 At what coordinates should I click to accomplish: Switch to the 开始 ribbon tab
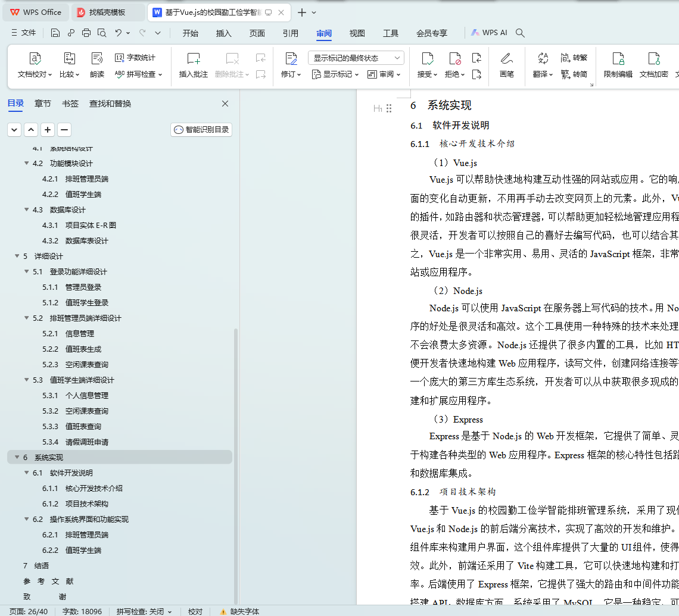coord(190,33)
